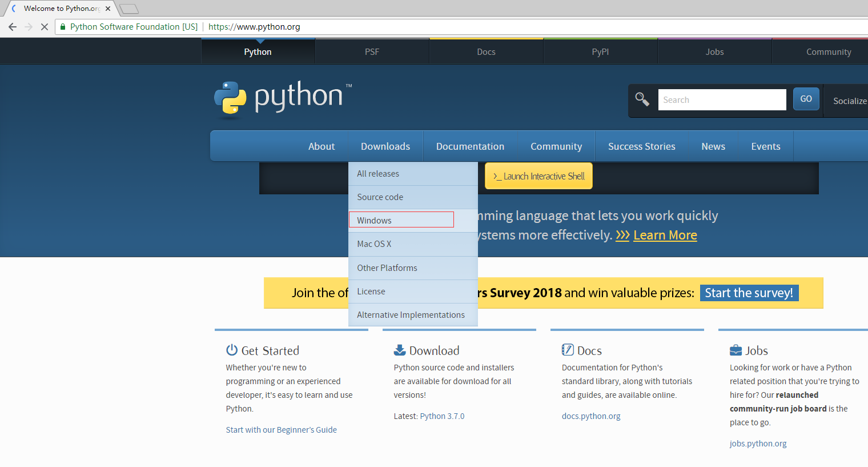Click the Get Started power icon
868x467 pixels.
[x=232, y=350]
